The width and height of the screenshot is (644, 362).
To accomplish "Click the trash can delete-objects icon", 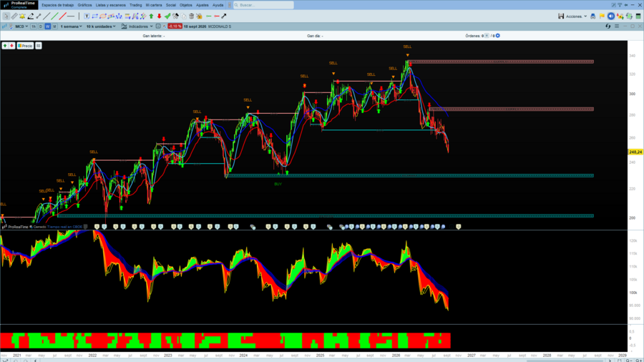I will (x=191, y=16).
